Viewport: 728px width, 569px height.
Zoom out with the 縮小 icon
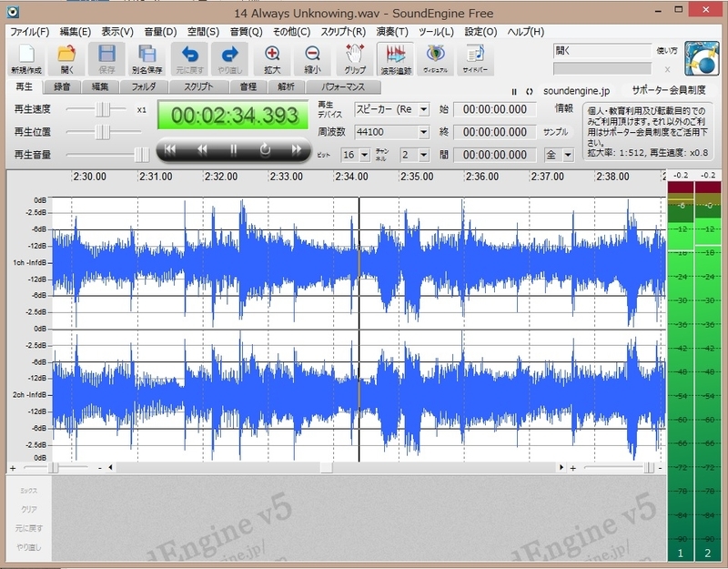point(312,59)
